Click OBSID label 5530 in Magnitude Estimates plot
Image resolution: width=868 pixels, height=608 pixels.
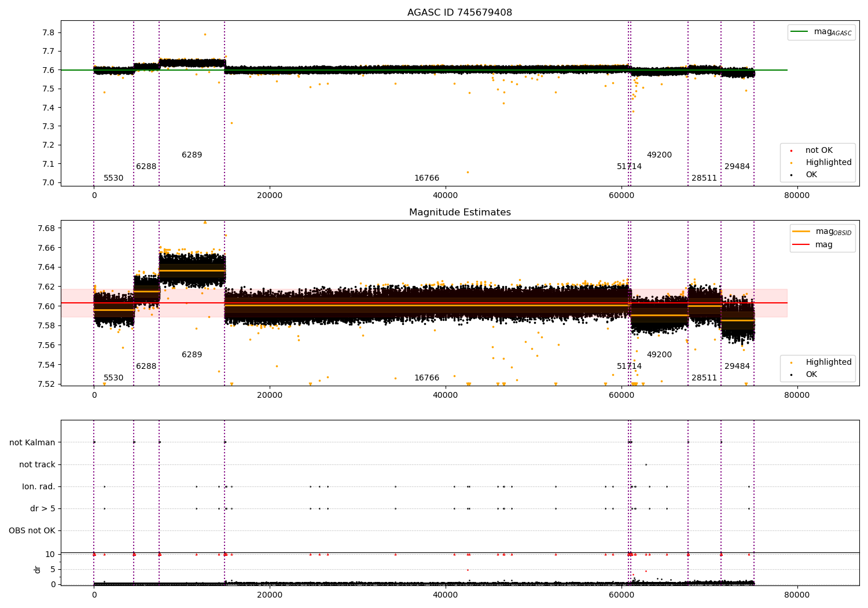coord(113,378)
